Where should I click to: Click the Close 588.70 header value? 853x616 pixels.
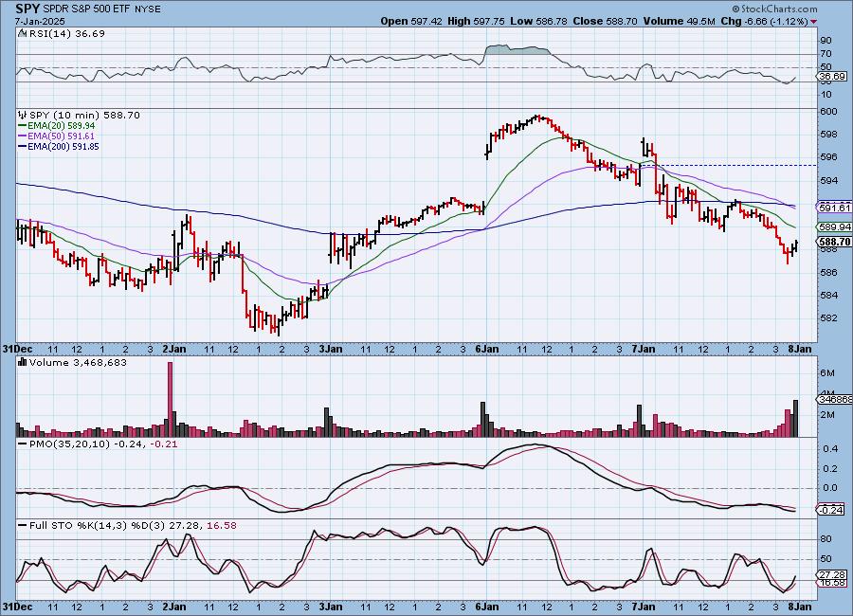[x=605, y=21]
